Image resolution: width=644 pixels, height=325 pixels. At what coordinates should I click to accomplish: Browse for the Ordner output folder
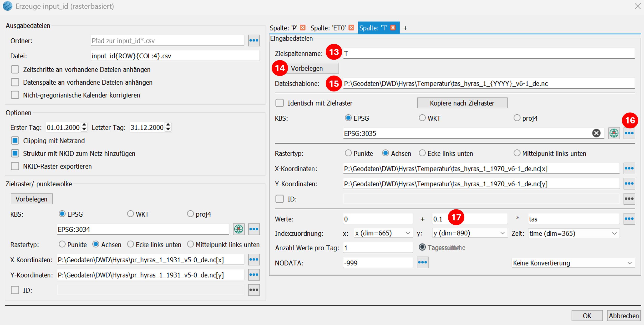[254, 41]
